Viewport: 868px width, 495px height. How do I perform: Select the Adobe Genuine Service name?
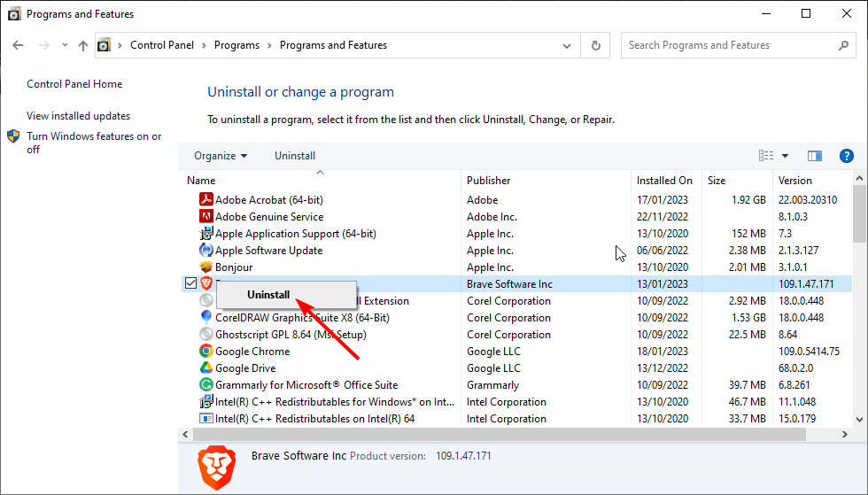tap(269, 217)
